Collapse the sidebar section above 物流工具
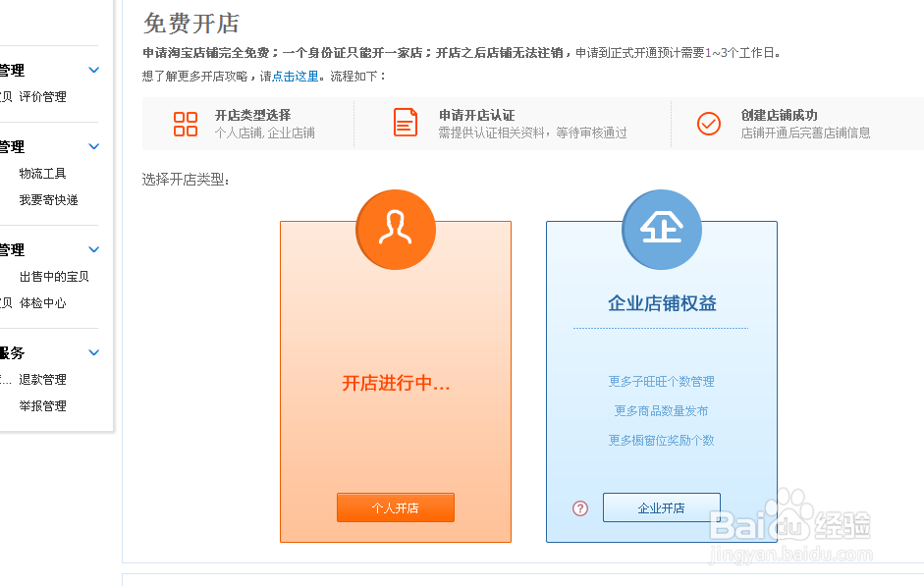 [93, 146]
